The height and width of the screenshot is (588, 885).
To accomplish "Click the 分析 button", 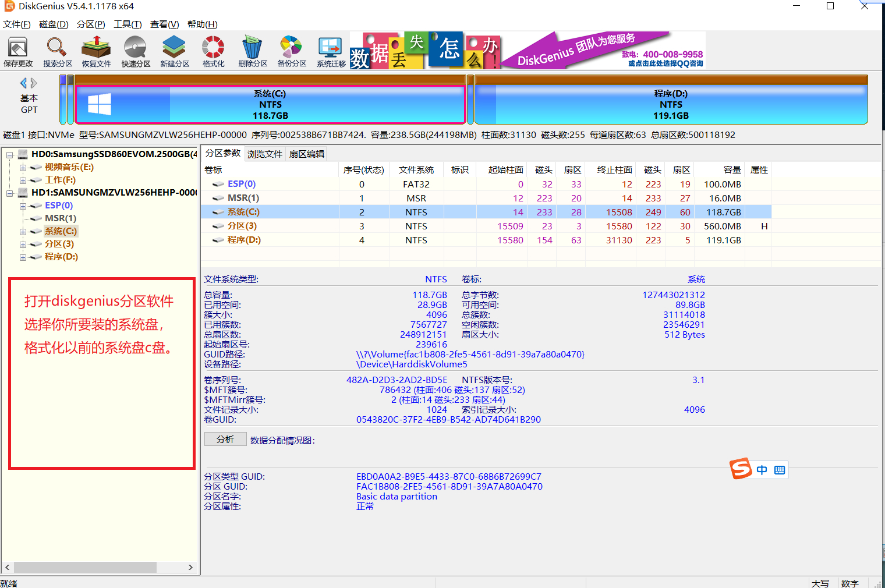I will (x=225, y=439).
